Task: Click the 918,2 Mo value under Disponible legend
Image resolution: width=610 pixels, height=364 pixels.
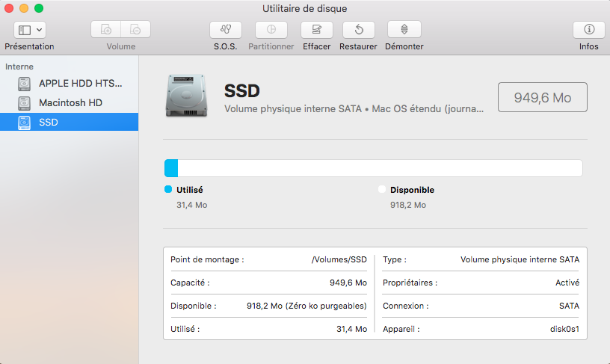Action: click(x=408, y=205)
